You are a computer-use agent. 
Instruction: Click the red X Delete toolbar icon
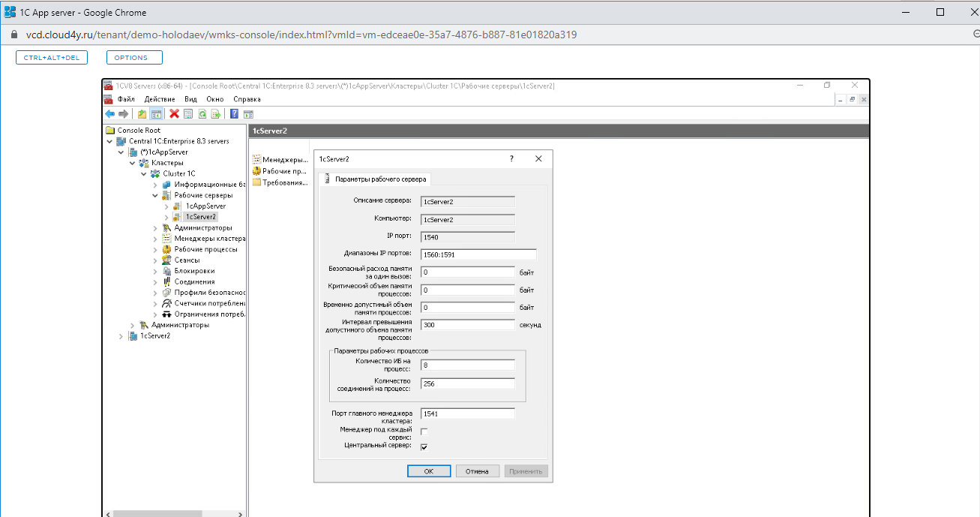[x=175, y=114]
